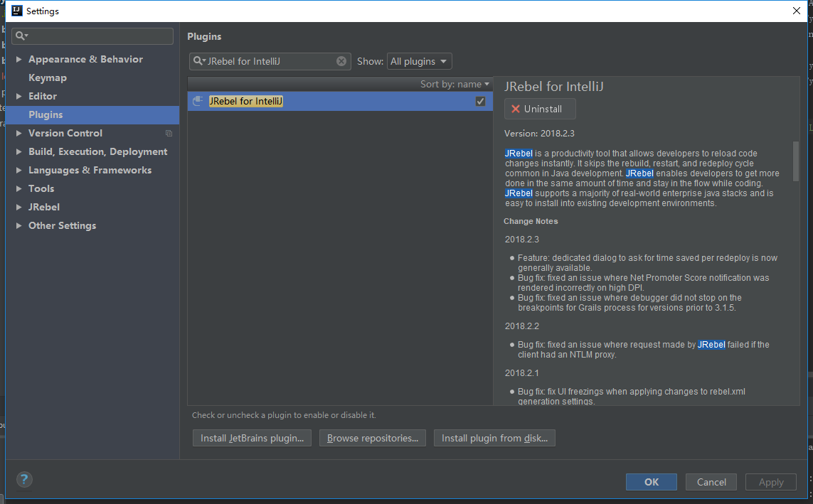This screenshot has width=813, height=504.
Task: Open Version Control settings page
Action: click(x=65, y=133)
